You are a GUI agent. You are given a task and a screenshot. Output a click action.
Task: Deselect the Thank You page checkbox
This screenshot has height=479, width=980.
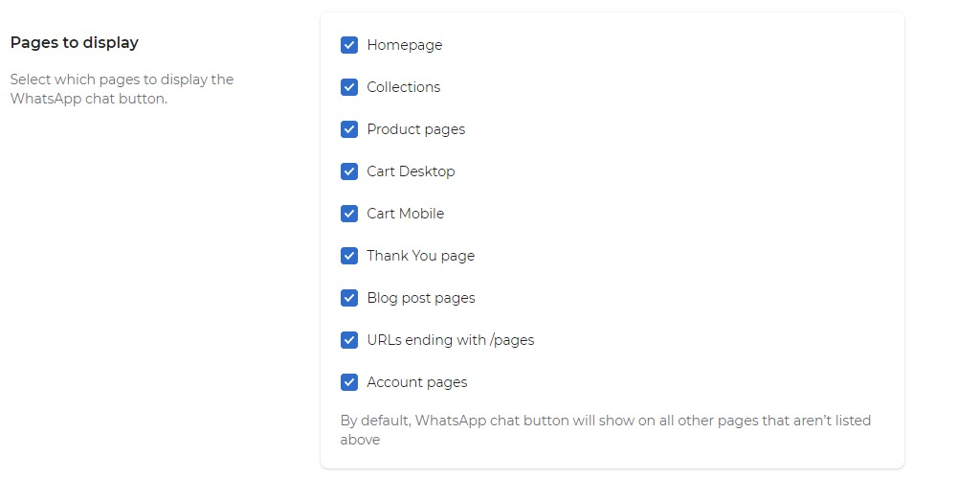[x=349, y=256]
